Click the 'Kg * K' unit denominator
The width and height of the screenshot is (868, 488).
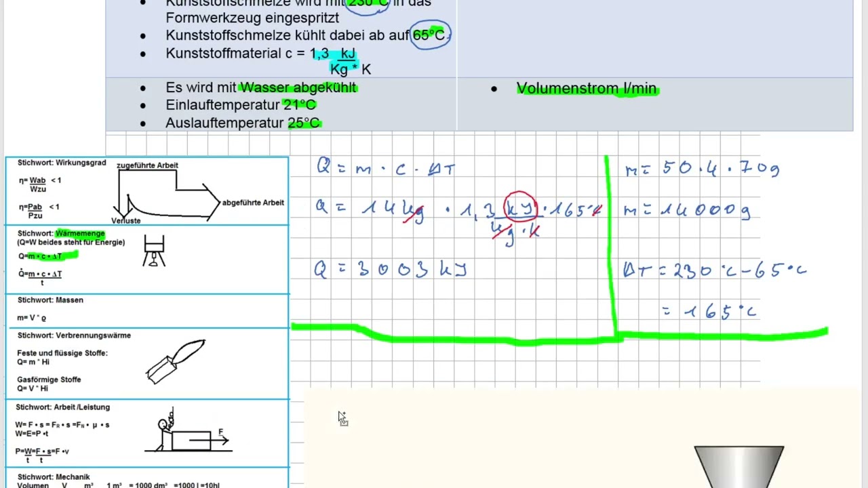click(x=350, y=69)
